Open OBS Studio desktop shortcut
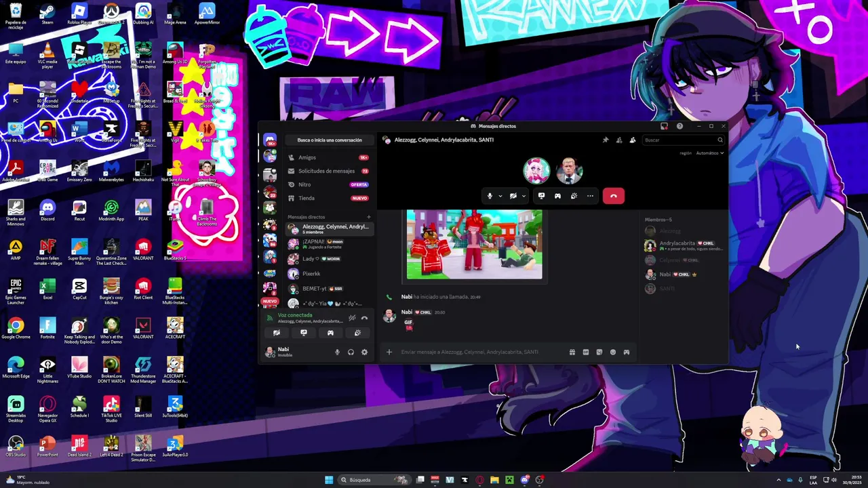 point(16,447)
